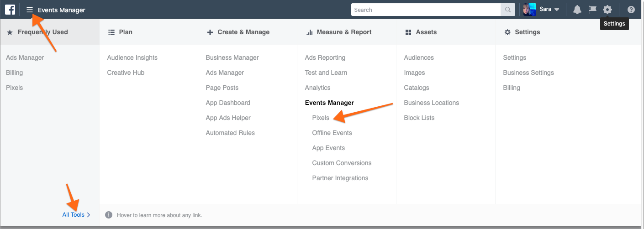Open Test and Learn
The image size is (644, 229).
pyautogui.click(x=326, y=73)
